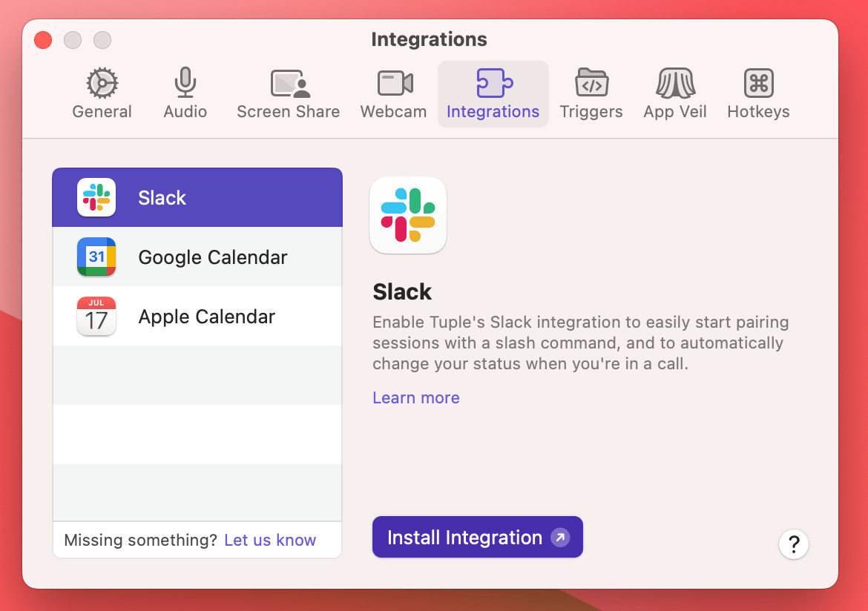The image size is (868, 611).
Task: Open the Triggers tab
Action: pyautogui.click(x=591, y=94)
